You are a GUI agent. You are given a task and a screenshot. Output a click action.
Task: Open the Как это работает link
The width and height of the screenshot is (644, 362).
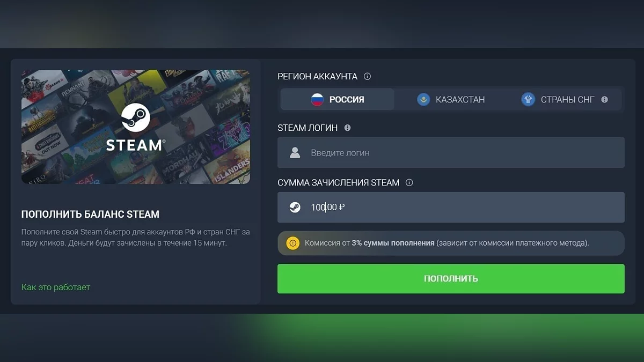[x=56, y=287]
